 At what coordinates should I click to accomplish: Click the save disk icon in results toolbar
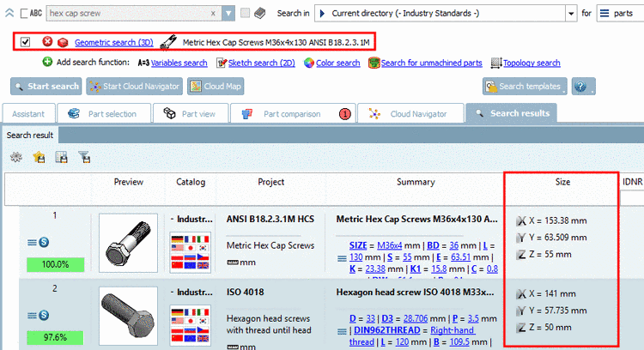(x=61, y=157)
